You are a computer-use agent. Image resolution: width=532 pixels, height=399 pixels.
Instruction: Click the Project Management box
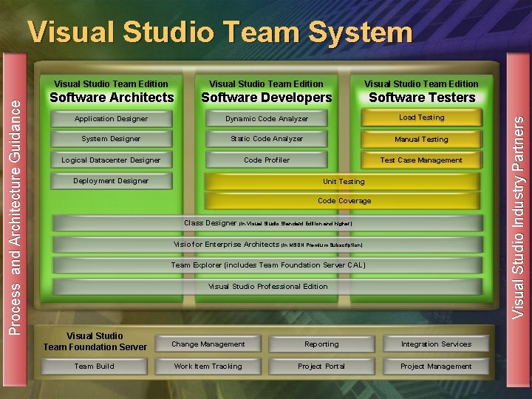click(437, 366)
